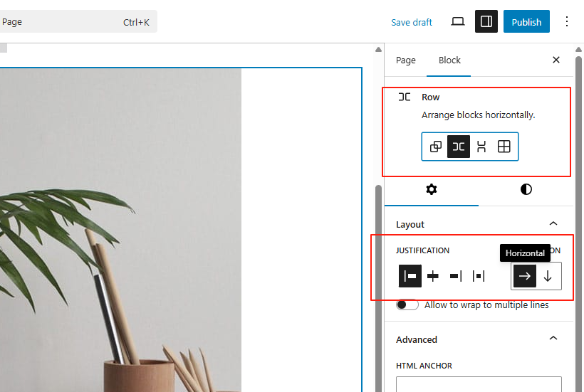
Task: Click the Publish button
Action: point(526,21)
